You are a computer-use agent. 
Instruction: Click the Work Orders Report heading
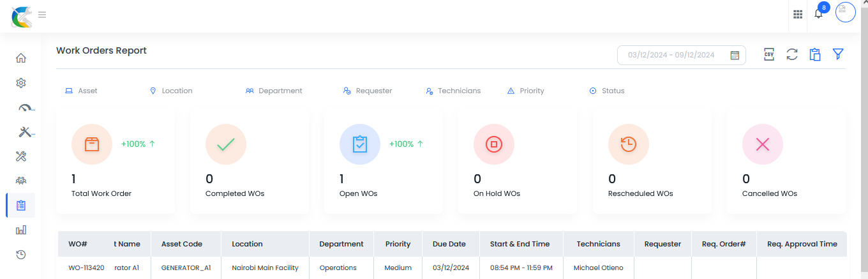click(x=101, y=50)
